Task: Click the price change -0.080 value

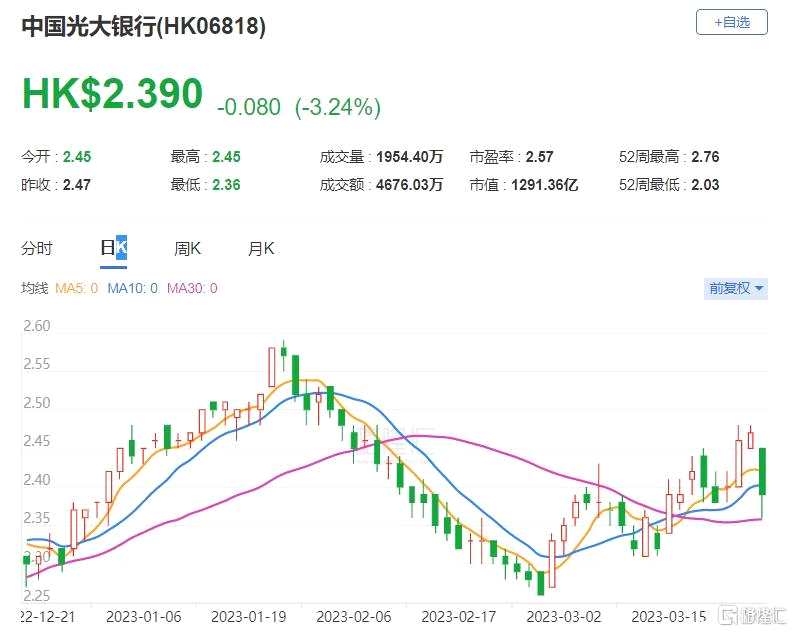Action: pos(249,107)
